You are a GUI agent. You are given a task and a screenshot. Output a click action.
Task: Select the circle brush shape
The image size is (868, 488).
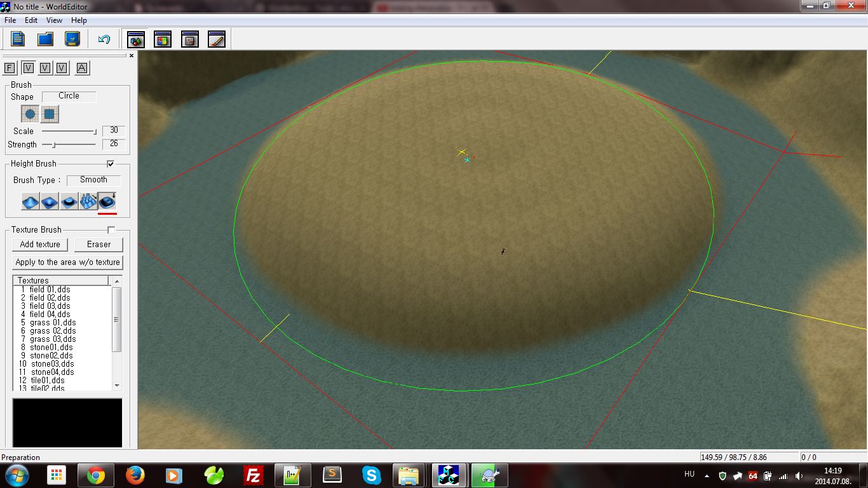click(x=30, y=114)
